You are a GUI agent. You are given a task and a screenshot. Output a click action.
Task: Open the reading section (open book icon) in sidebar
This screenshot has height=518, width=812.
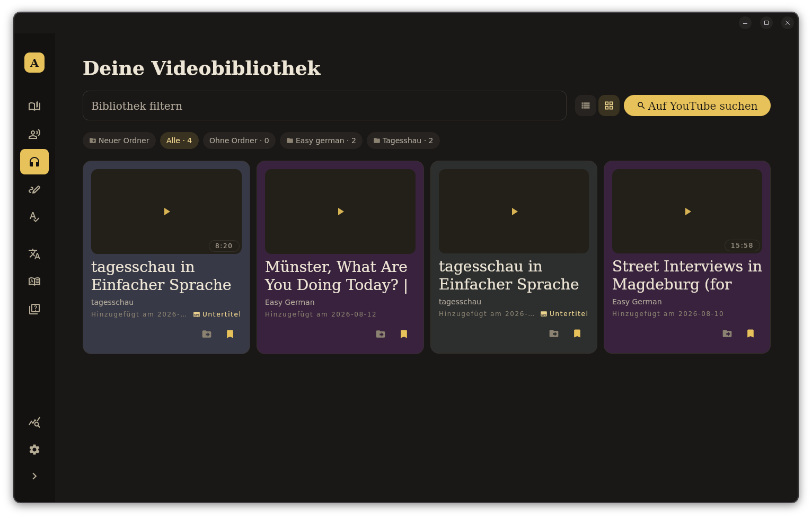[34, 107]
